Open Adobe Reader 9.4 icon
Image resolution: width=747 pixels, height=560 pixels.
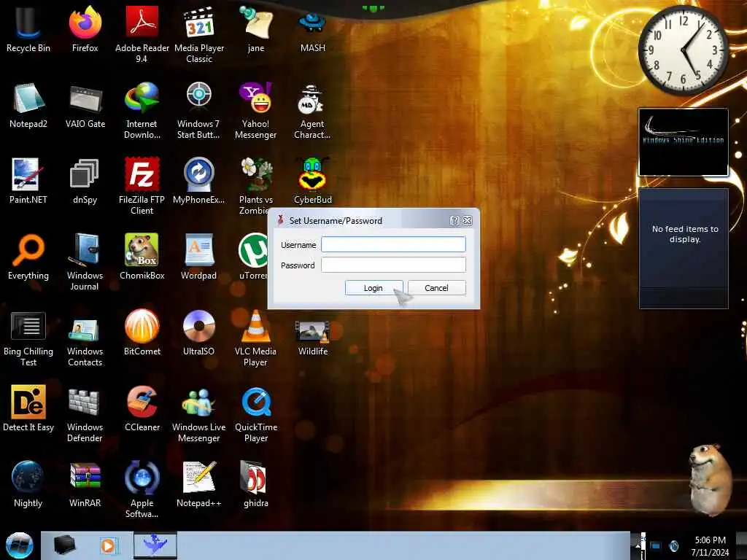142,34
